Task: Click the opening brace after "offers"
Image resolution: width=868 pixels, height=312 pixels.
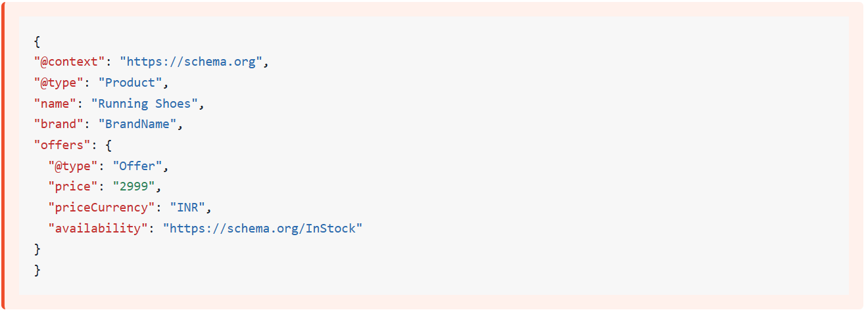Action: pos(109,145)
